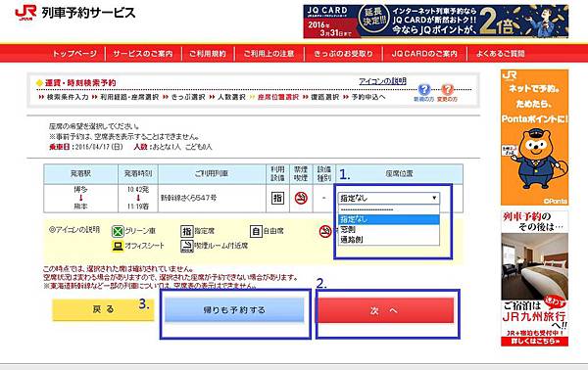
Task: Click 座席位置選択 step in breadcrumb
Action: [278, 97]
